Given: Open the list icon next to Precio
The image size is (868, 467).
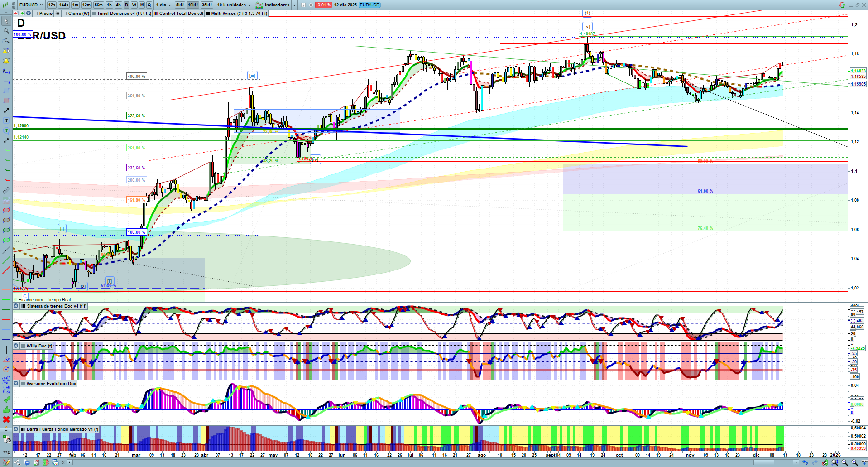Looking at the screenshot, I should (58, 14).
